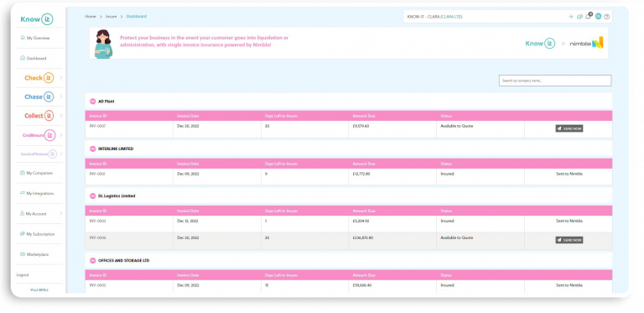Click the Nimbla logo in the banner
This screenshot has width=644, height=313.
pyautogui.click(x=586, y=43)
